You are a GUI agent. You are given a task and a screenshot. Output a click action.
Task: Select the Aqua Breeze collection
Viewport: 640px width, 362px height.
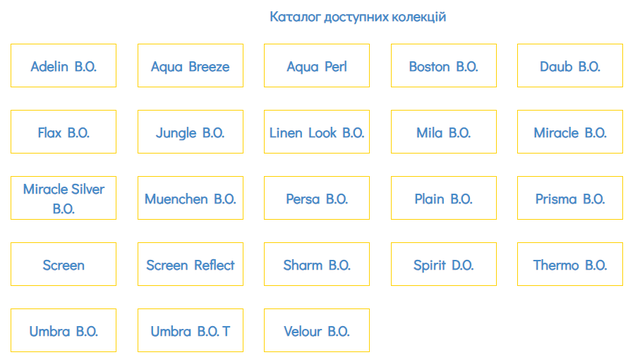191,66
